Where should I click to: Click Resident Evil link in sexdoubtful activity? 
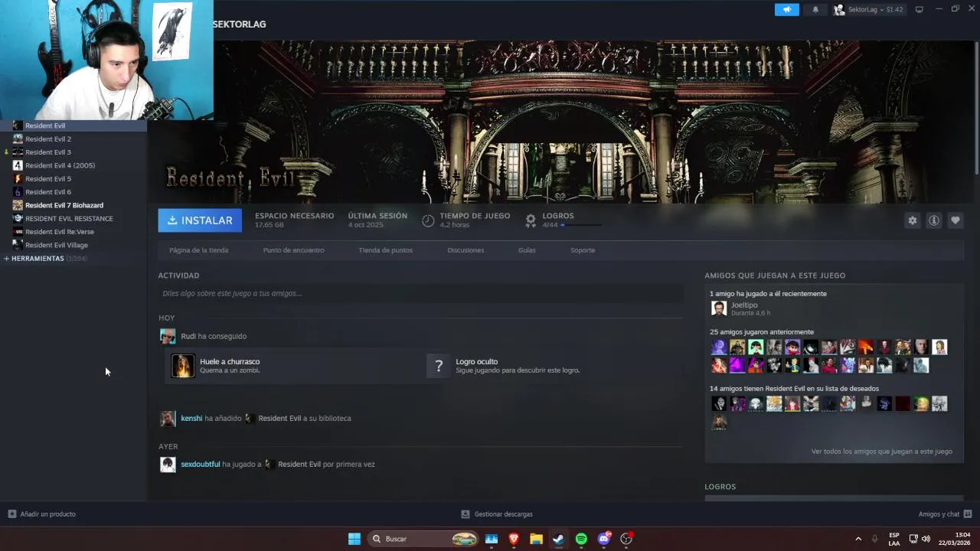point(299,465)
